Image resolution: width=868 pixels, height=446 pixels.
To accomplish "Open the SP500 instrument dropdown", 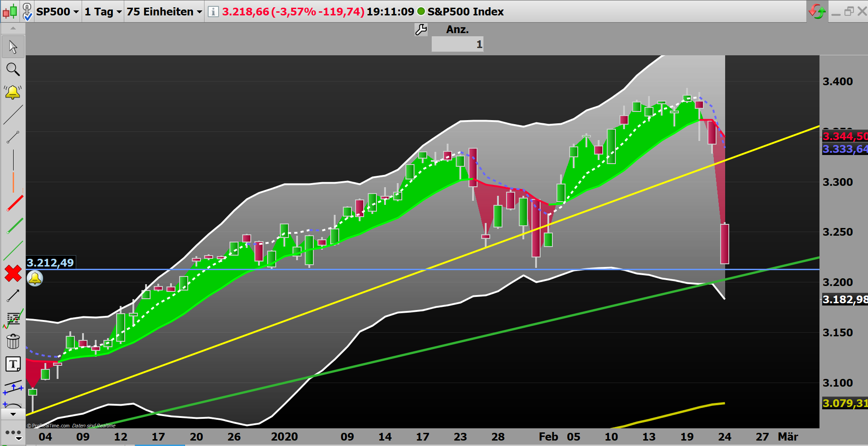I will point(57,12).
